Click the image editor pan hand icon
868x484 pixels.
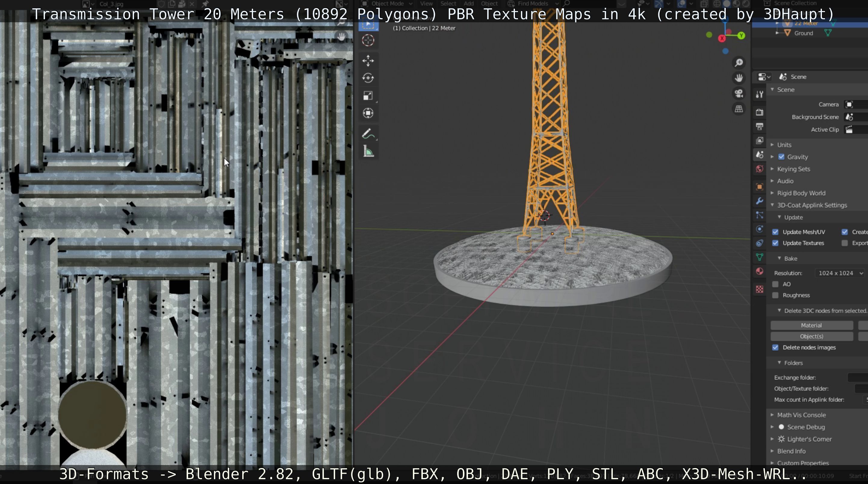pyautogui.click(x=341, y=37)
